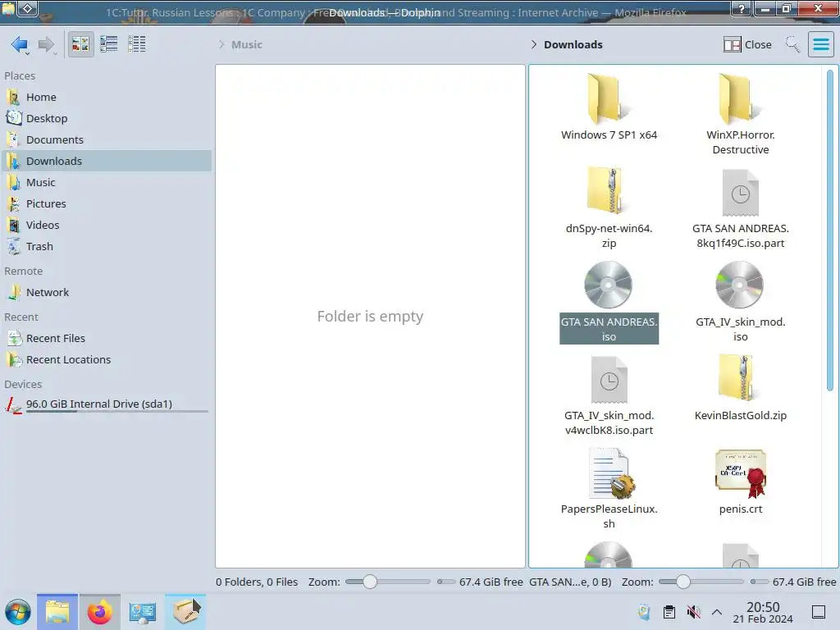840x630 pixels.
Task: Click the Downloads breadcrumb in right pane
Action: tap(573, 44)
